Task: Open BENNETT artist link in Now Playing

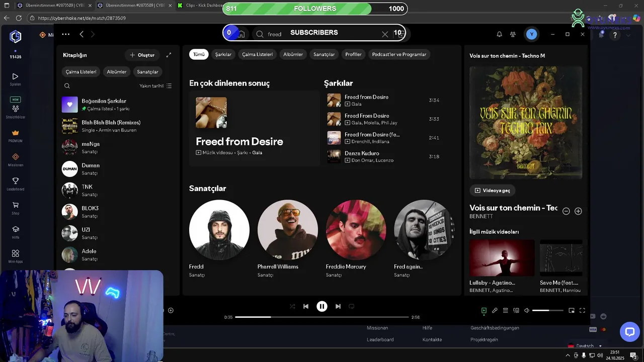Action: pyautogui.click(x=481, y=216)
